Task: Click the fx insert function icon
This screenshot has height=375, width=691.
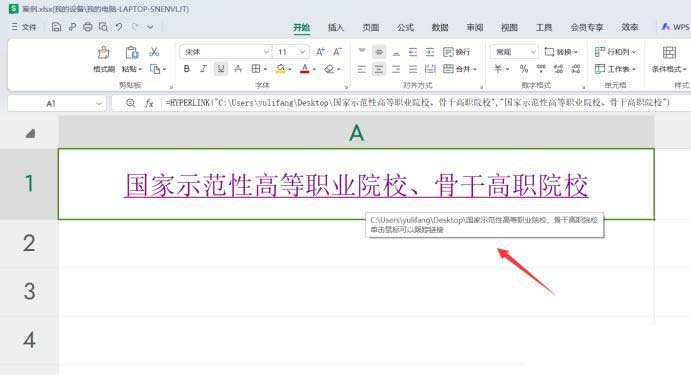Action: 149,103
